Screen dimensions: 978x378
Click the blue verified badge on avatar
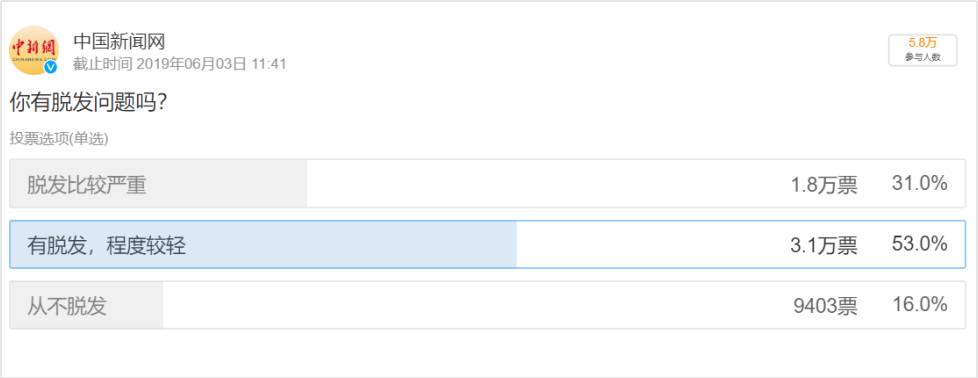coord(51,67)
